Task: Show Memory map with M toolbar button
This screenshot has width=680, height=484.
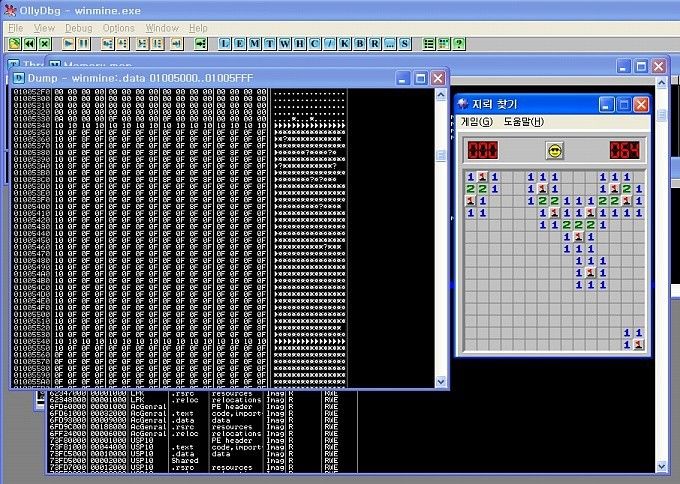Action: click(255, 43)
